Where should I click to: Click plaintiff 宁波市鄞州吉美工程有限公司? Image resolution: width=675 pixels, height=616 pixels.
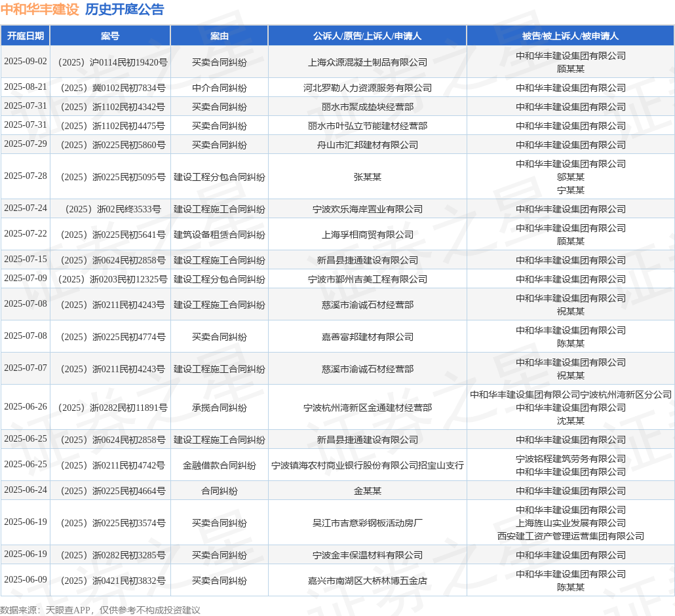tap(367, 279)
